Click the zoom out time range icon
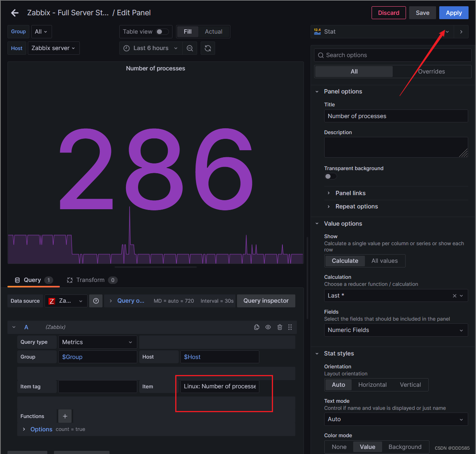Image resolution: width=476 pixels, height=454 pixels. pyautogui.click(x=190, y=48)
